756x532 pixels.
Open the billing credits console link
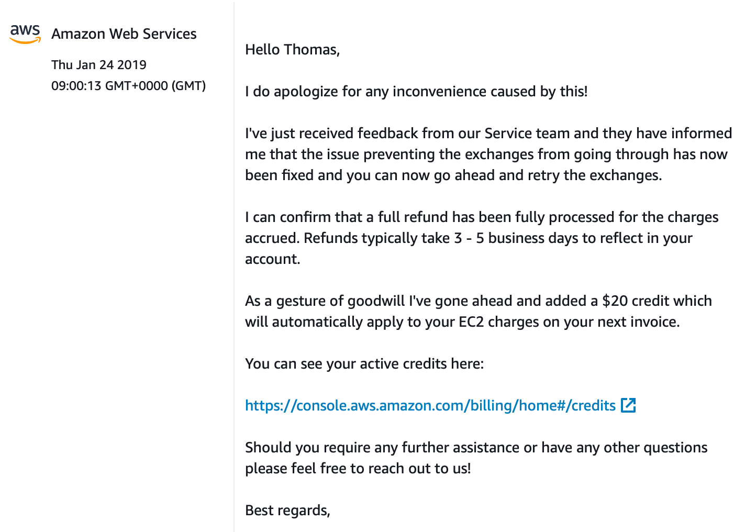click(x=430, y=406)
